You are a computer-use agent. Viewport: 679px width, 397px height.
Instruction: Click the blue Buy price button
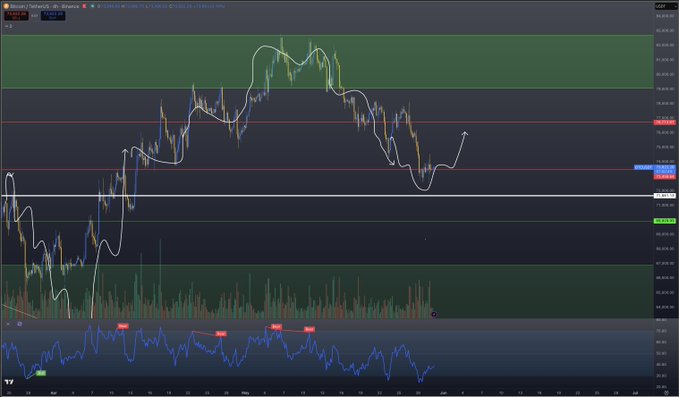[x=53, y=16]
